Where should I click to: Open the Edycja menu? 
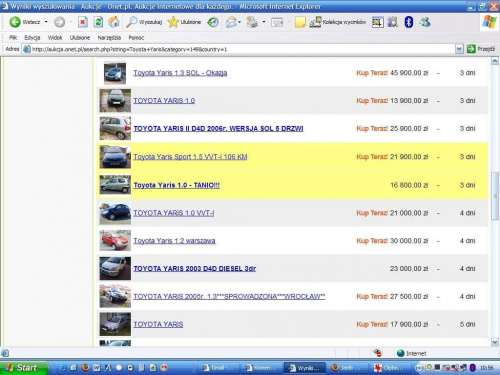(32, 38)
